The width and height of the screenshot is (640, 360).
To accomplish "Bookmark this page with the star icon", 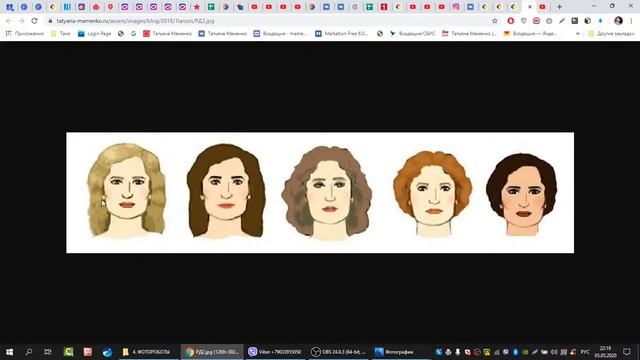I will pyautogui.click(x=495, y=21).
